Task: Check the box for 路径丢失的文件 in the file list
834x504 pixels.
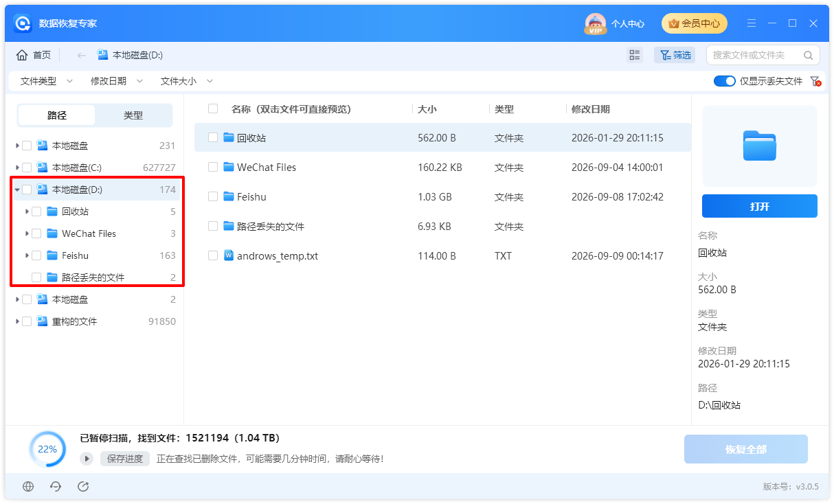Action: point(213,226)
